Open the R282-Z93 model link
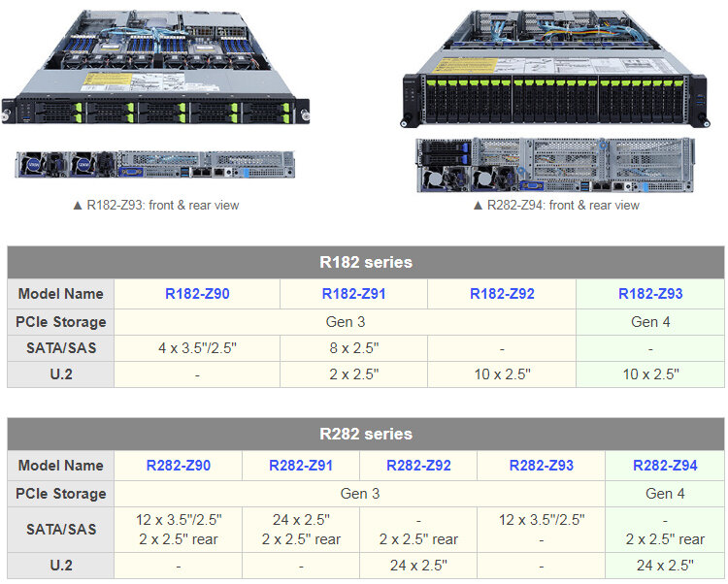 click(x=542, y=466)
